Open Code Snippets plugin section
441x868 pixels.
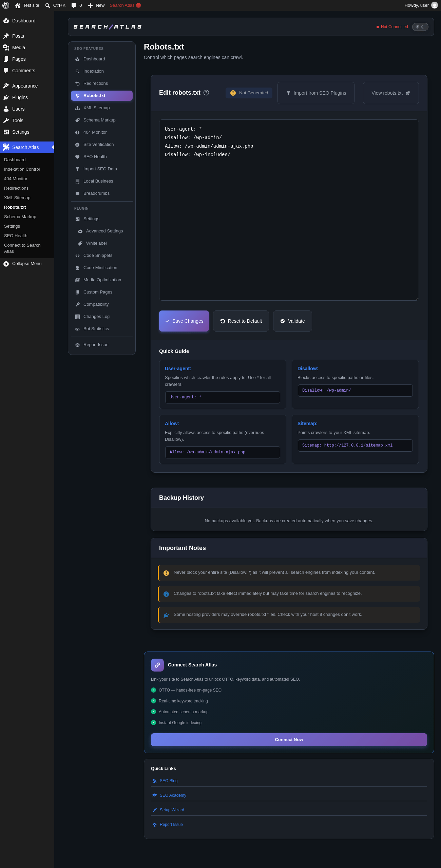[102, 256]
